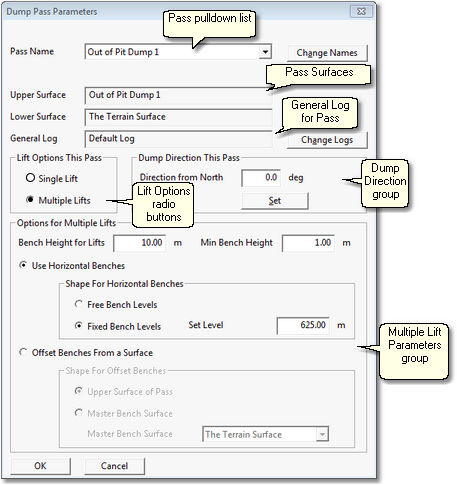Expand the Master Bench Surface dropdown

click(322, 434)
